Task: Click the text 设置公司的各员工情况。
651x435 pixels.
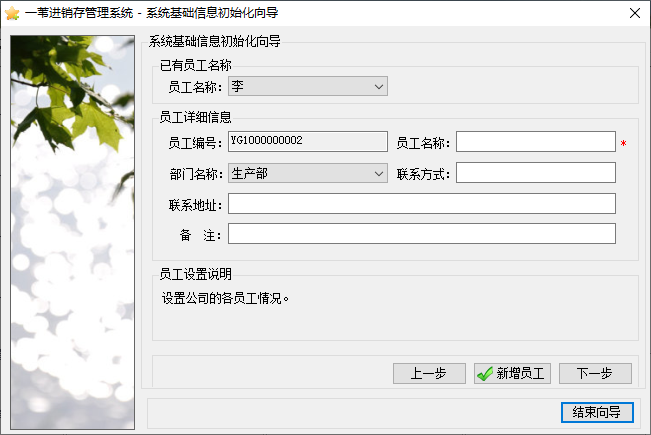Action: [x=225, y=298]
